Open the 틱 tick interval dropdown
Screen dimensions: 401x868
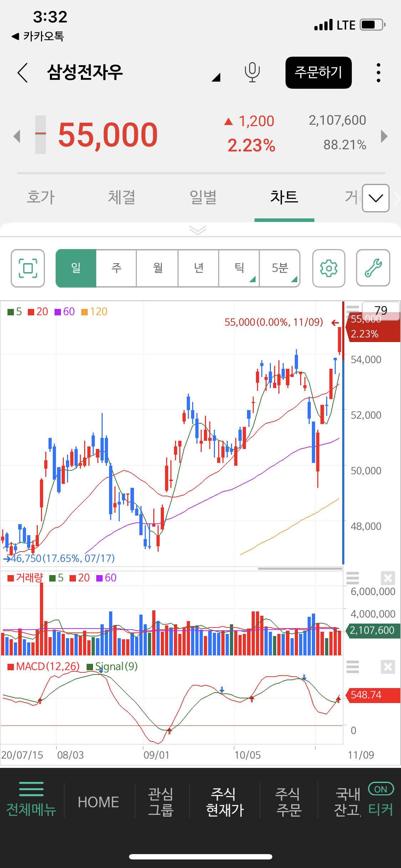tap(239, 268)
